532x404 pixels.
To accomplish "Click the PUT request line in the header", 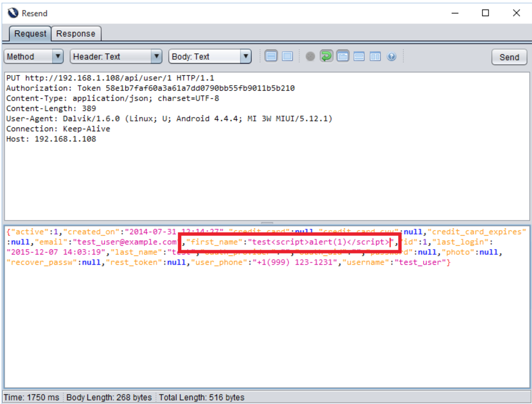I will (110, 78).
